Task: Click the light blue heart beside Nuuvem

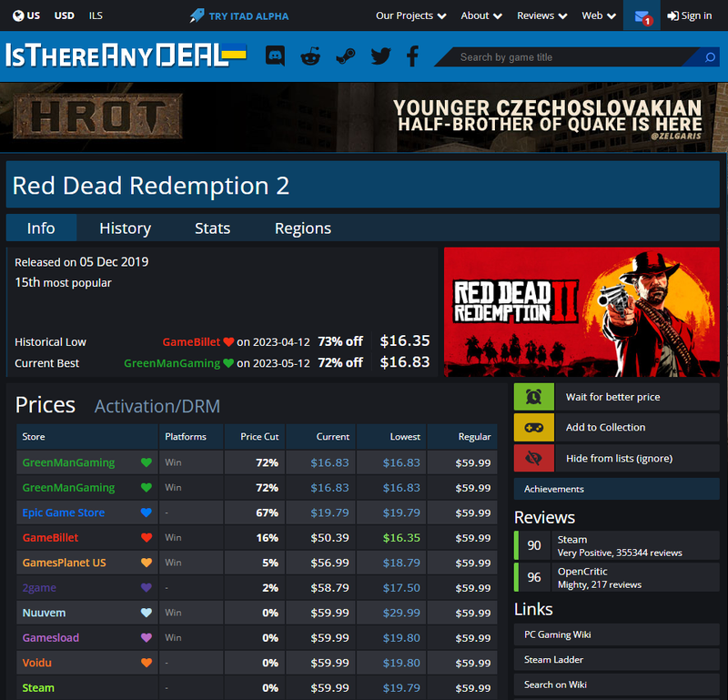Action: [x=147, y=613]
